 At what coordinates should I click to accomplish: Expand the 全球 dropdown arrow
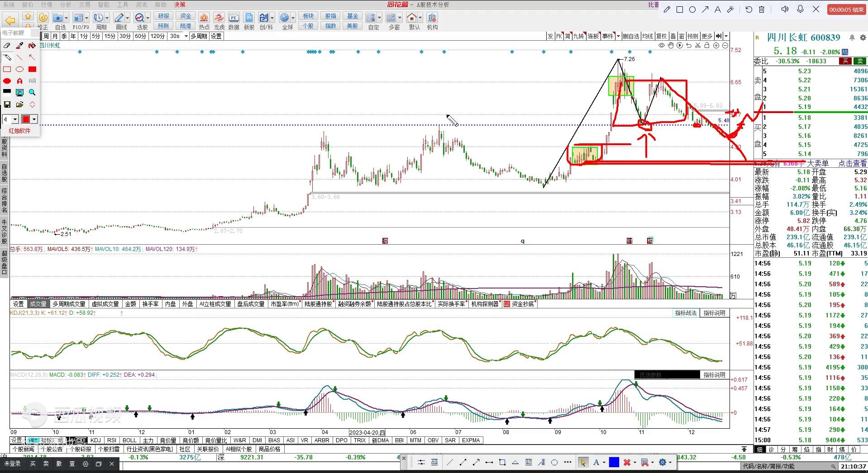click(293, 18)
